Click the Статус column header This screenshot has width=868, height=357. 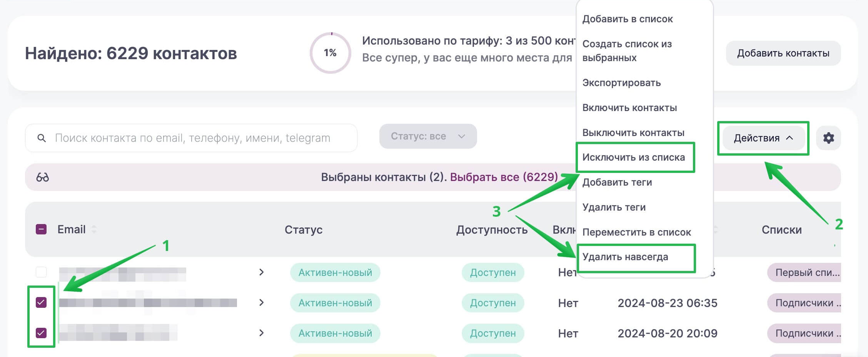(304, 229)
